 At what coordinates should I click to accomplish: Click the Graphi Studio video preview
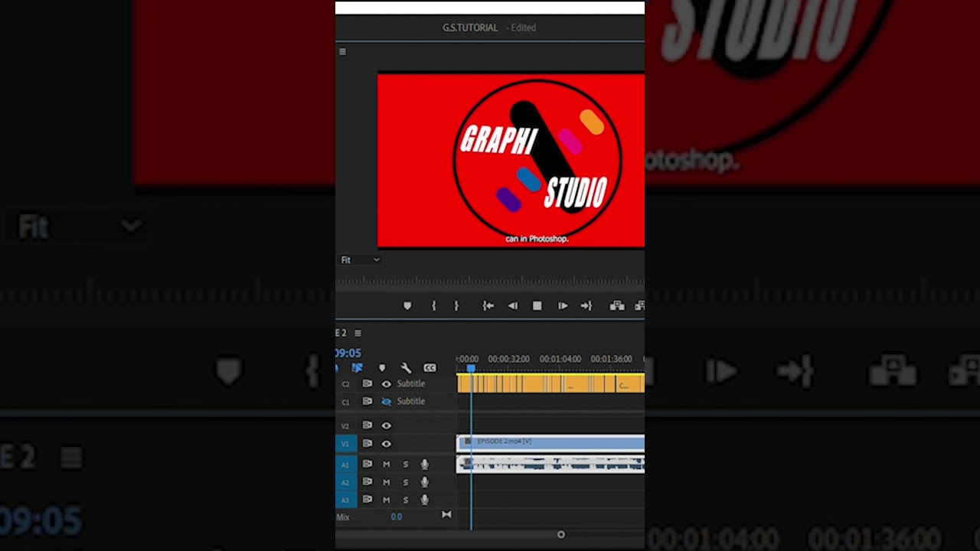511,160
